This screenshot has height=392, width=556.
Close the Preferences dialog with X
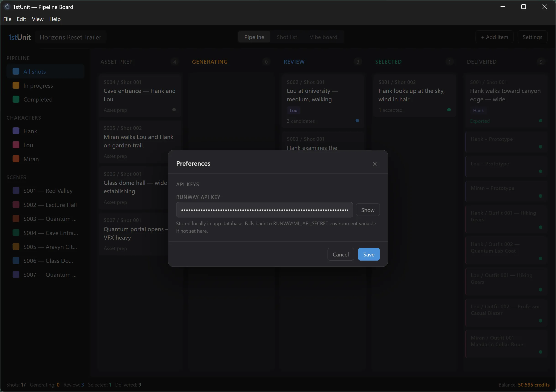[375, 164]
